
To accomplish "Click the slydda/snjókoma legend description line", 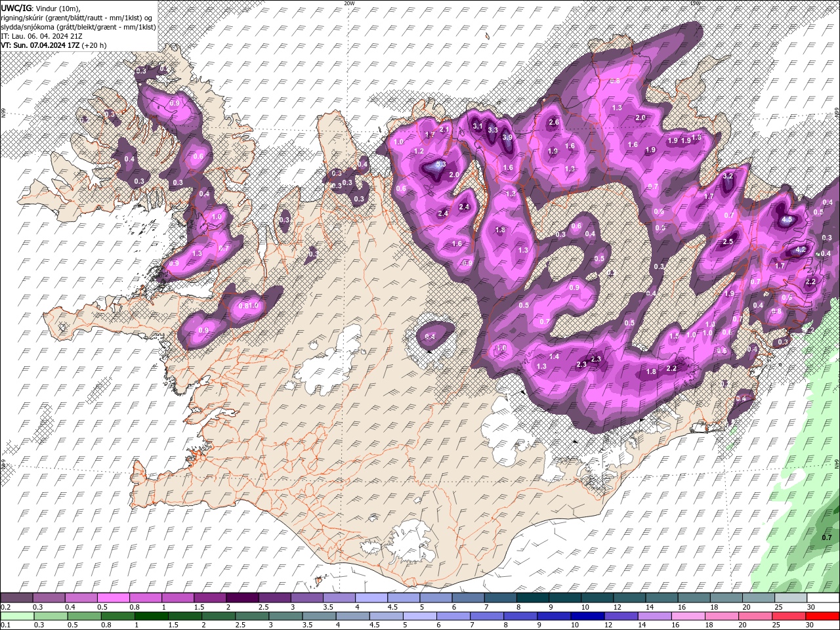I will point(78,26).
